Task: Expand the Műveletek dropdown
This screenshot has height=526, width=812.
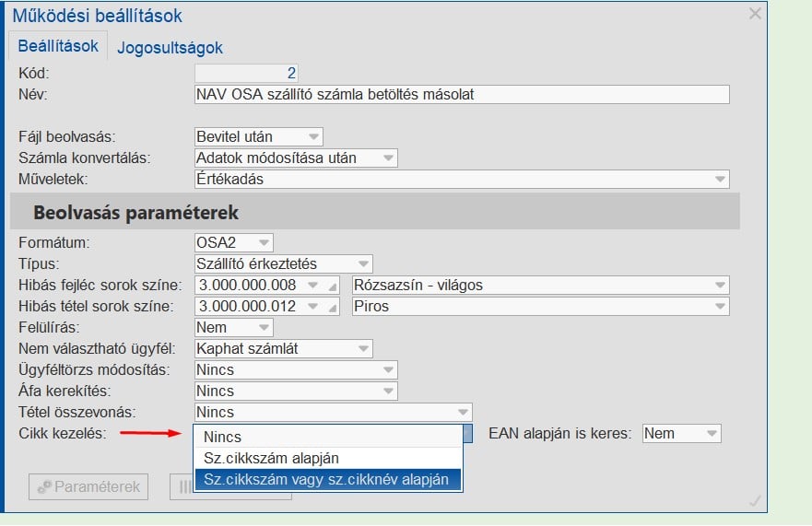Action: [x=462, y=179]
